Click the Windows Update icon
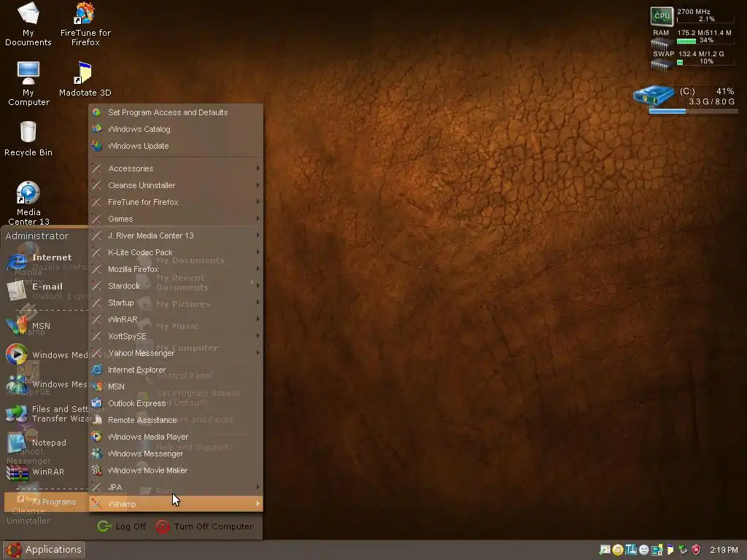This screenshot has width=747, height=560. 97,146
